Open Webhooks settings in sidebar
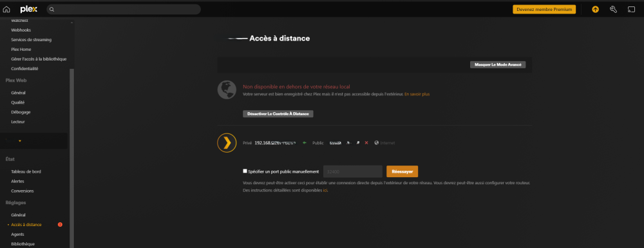Image resolution: width=644 pixels, height=248 pixels. (x=21, y=30)
